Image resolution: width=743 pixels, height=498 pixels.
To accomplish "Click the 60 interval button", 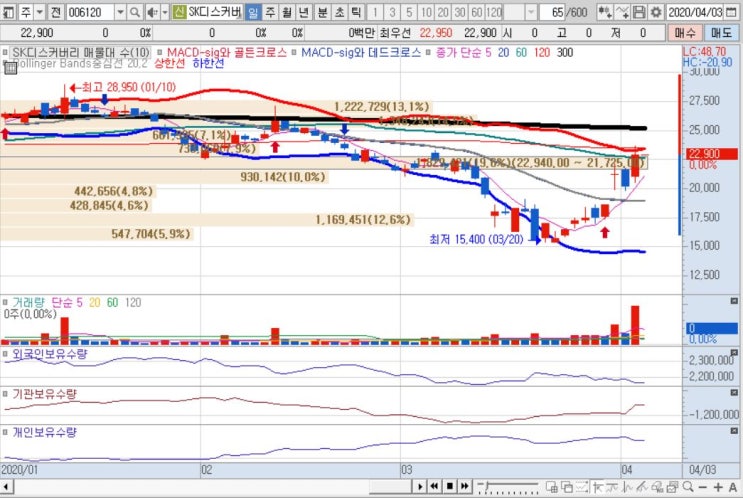I will point(477,12).
